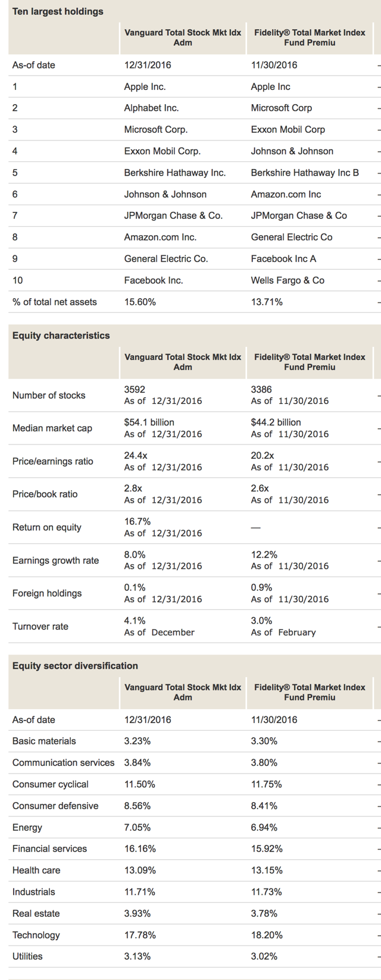Select Fidelity column header in Ten largest holdings
The image size is (381, 980).
point(310,37)
